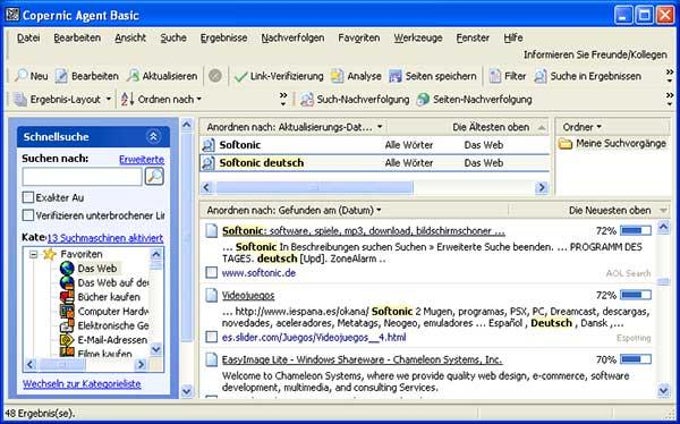This screenshot has height=424, width=680.
Task: Open the Videojuegos result title
Action: (248, 296)
